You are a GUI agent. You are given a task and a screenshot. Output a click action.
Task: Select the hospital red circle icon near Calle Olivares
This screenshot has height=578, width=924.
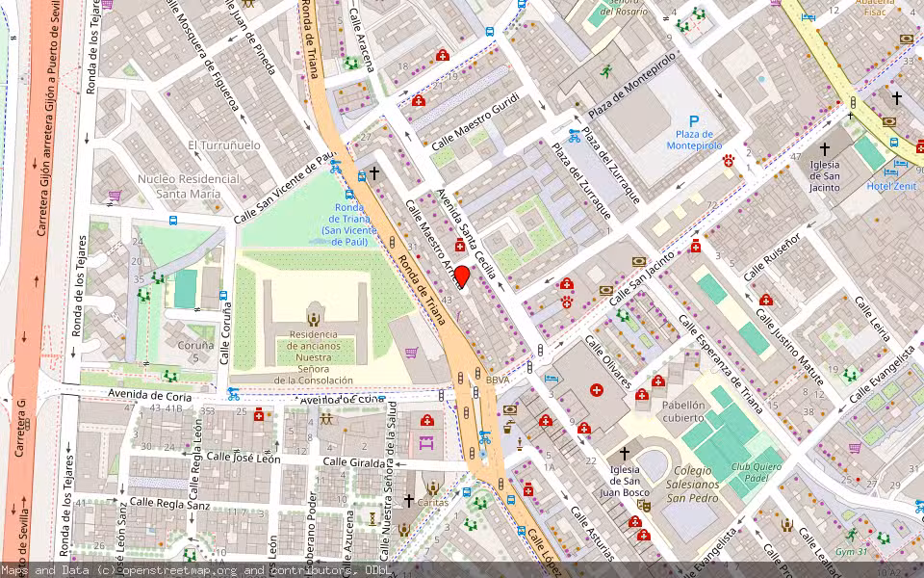coord(597,390)
